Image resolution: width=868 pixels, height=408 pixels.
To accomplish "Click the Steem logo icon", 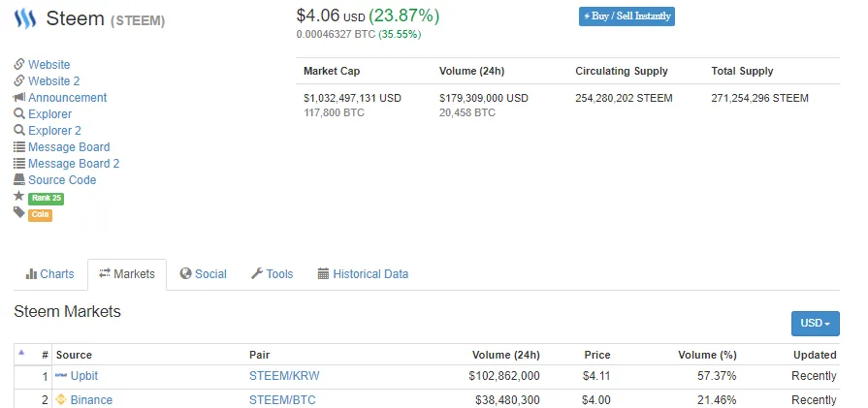I will (x=25, y=18).
